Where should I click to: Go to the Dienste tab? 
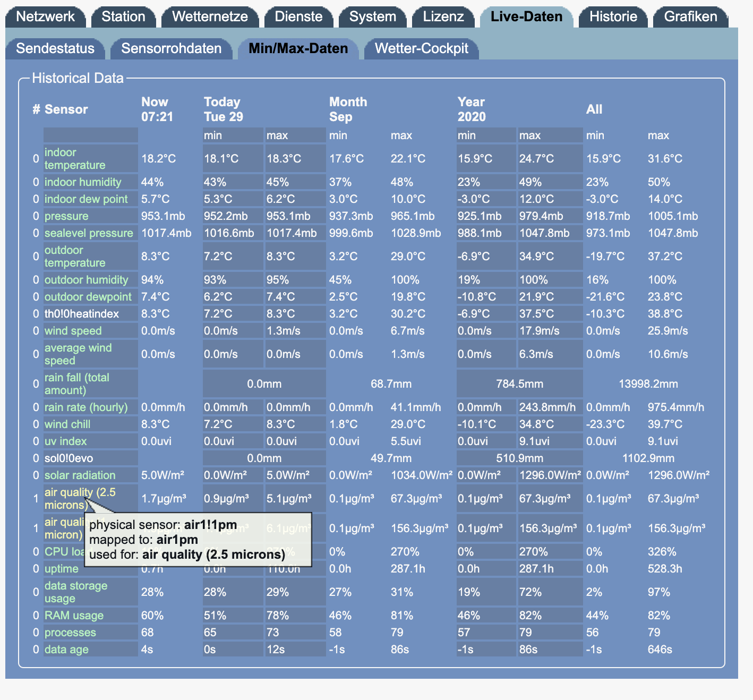point(298,16)
